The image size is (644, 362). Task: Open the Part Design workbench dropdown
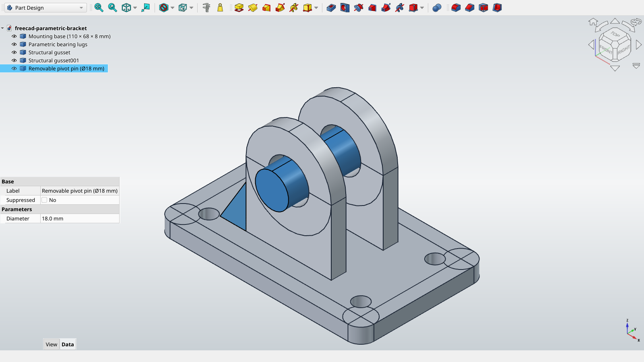coord(46,8)
